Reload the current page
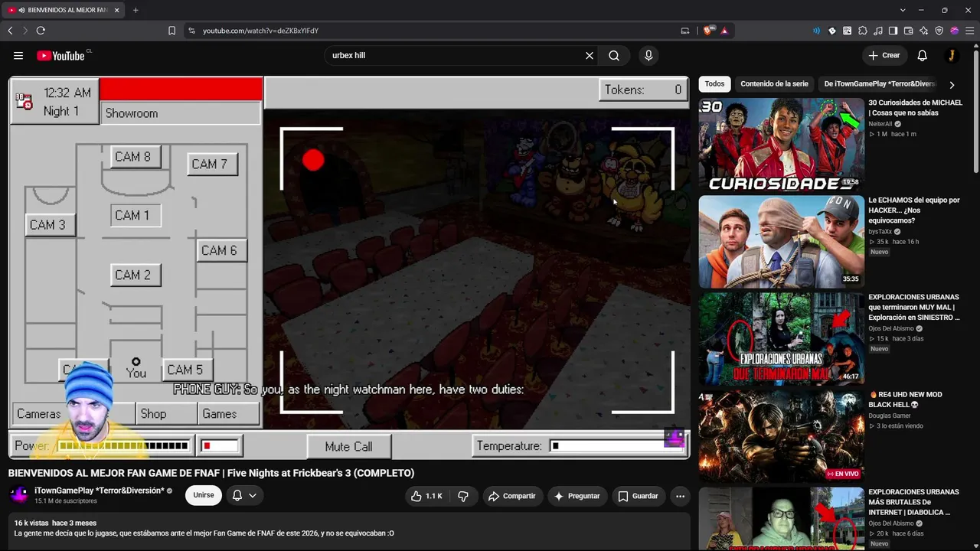This screenshot has height=551, width=980. [41, 31]
